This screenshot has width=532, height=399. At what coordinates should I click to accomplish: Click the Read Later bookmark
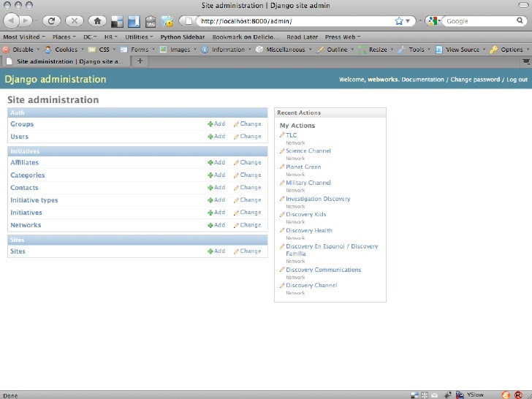pos(302,37)
